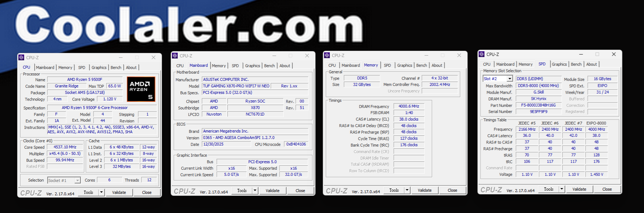
Task: Click Module Size 16 GBytes value
Action: point(603,79)
